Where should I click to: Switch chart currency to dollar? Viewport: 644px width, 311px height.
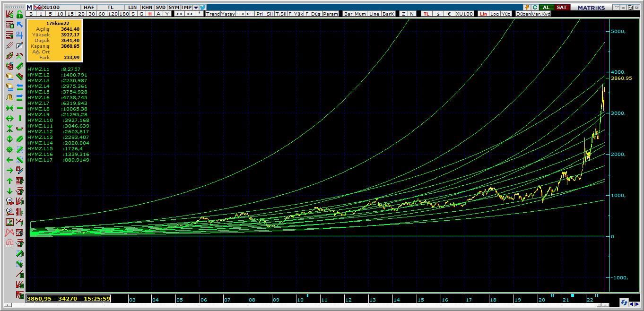[438, 14]
